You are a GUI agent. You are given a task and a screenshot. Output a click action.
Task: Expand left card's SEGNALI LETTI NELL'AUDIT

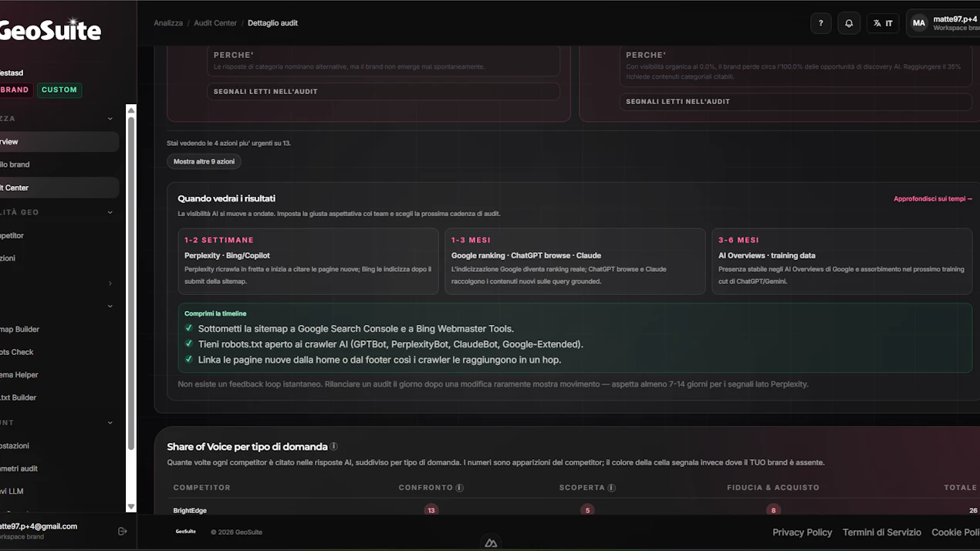[384, 92]
